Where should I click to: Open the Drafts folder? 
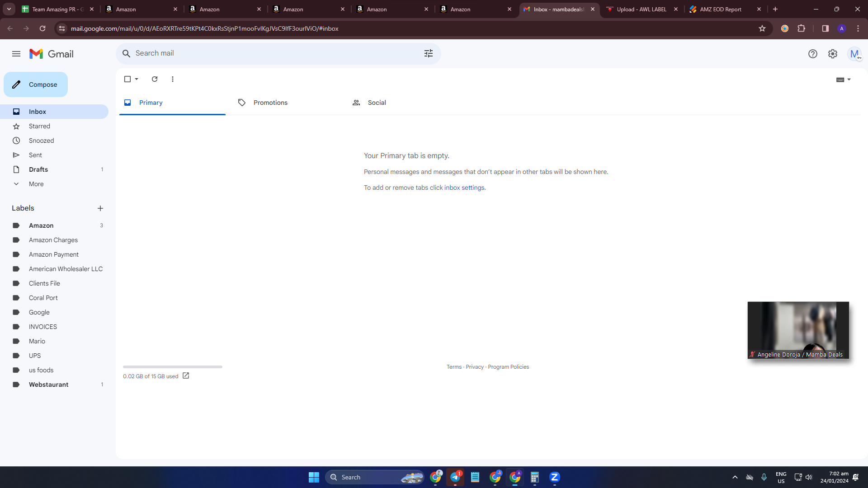coord(54,169)
